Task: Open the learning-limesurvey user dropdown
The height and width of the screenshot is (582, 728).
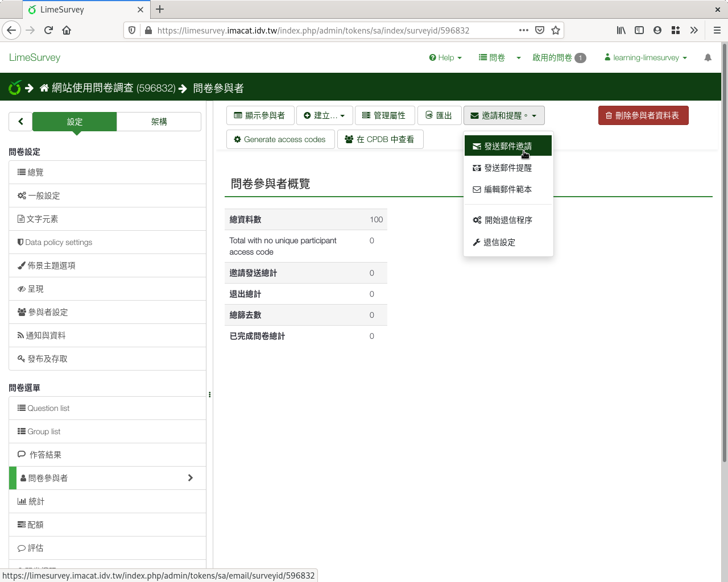Action: [x=646, y=57]
